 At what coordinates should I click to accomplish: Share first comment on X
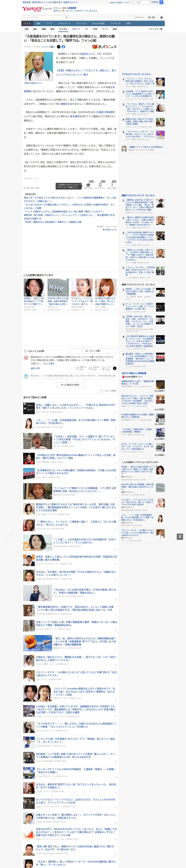click(x=115, y=368)
